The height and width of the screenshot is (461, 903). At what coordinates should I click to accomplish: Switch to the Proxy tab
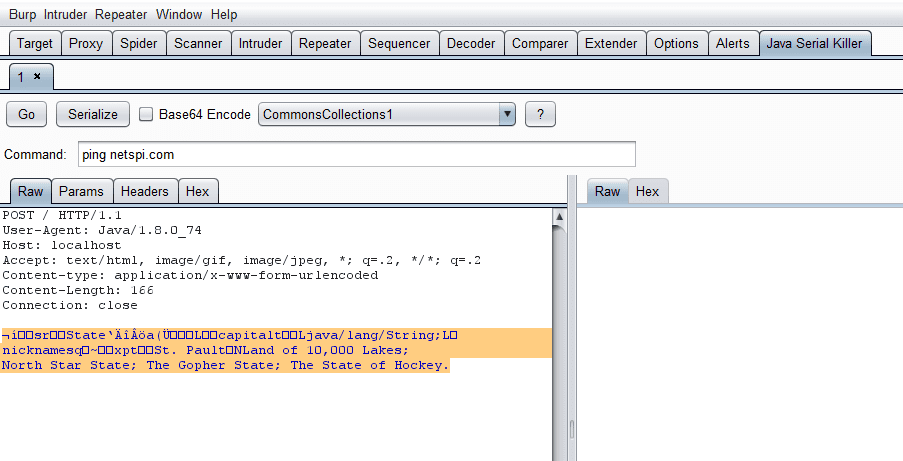tap(86, 43)
